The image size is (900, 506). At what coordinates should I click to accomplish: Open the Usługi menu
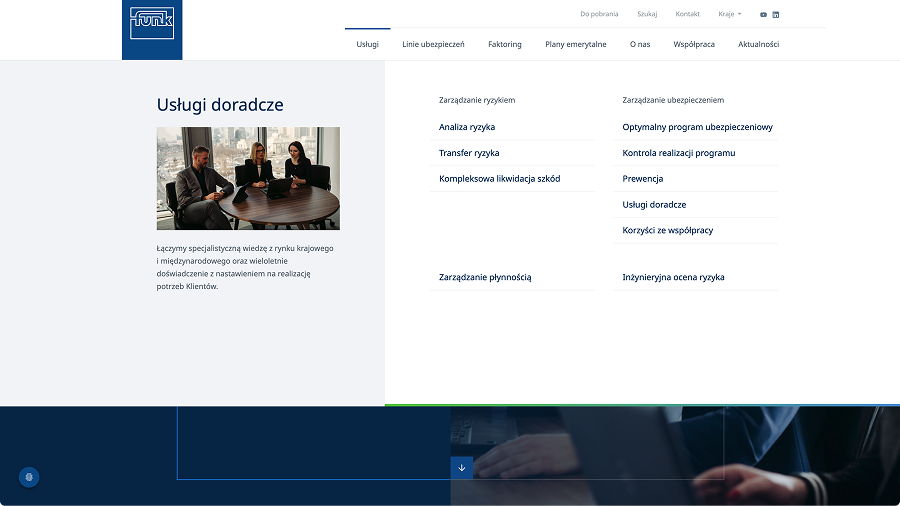(367, 44)
